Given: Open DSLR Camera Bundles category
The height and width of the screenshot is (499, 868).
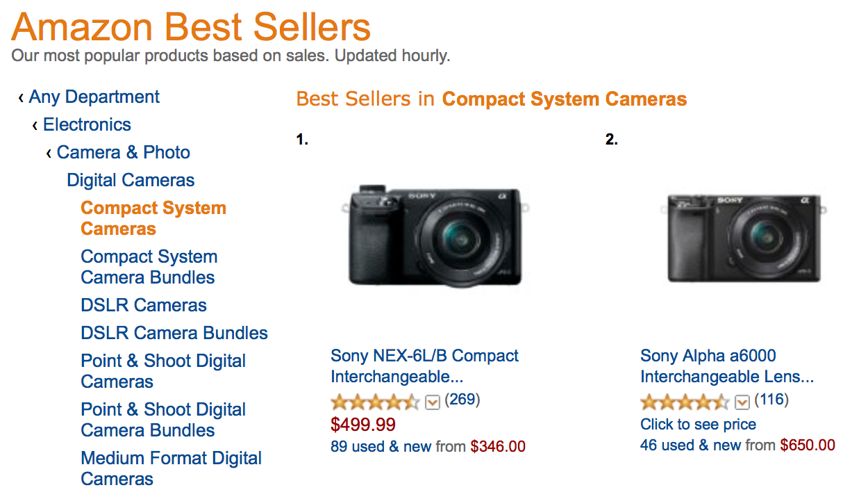Looking at the screenshot, I should click(x=174, y=333).
